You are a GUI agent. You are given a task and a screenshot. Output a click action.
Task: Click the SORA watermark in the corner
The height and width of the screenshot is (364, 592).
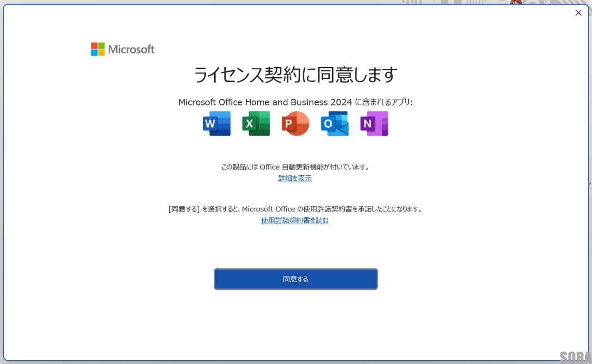pos(575,357)
